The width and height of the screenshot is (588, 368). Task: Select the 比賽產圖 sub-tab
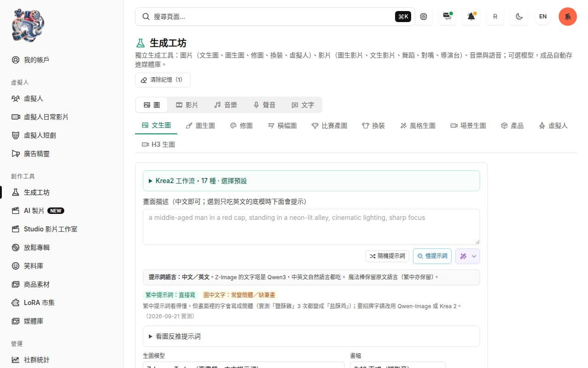pos(329,126)
